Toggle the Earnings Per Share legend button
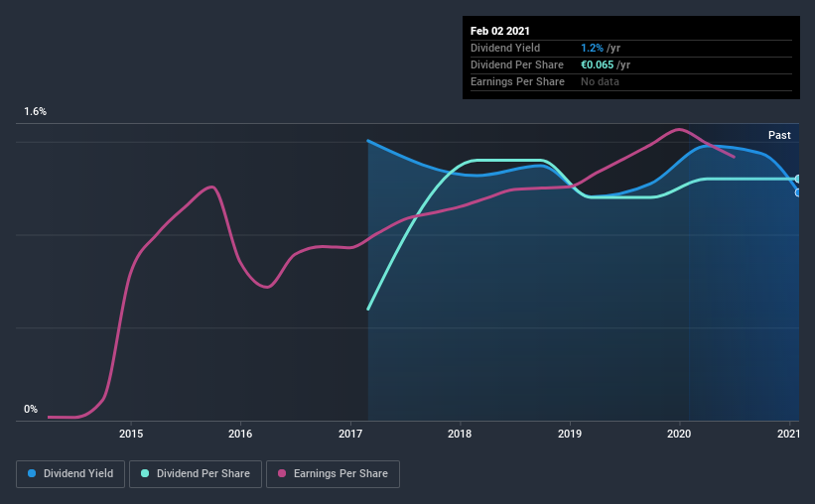815x504 pixels. [x=333, y=474]
